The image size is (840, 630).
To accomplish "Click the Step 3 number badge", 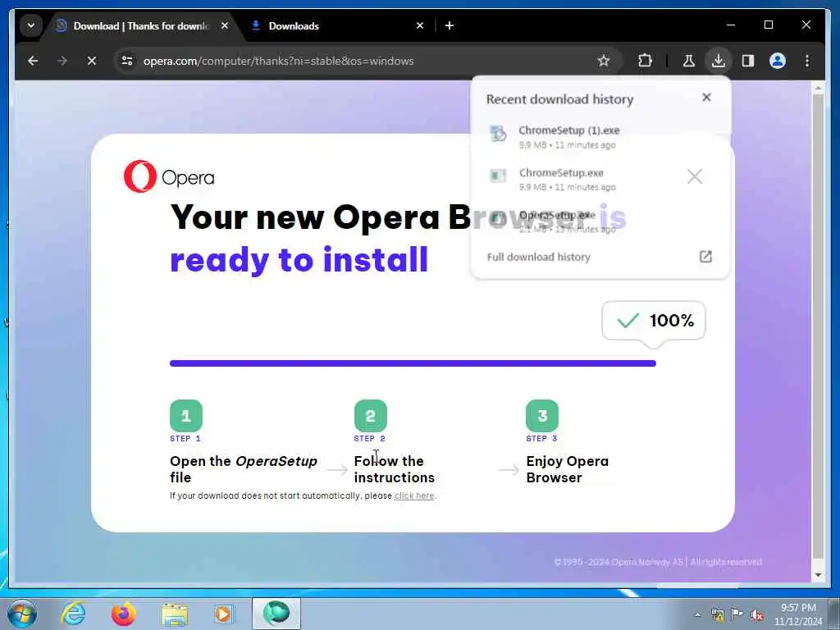I will [542, 416].
